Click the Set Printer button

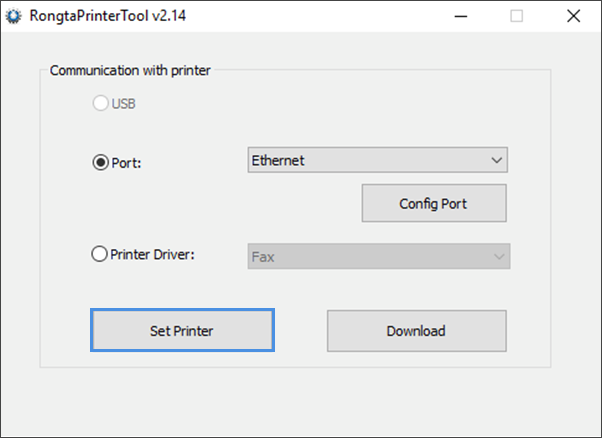[x=182, y=330]
